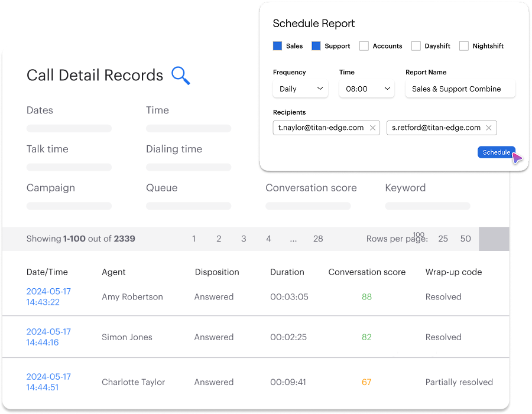Set rows per page to 50
This screenshot has height=414, width=532.
click(466, 239)
